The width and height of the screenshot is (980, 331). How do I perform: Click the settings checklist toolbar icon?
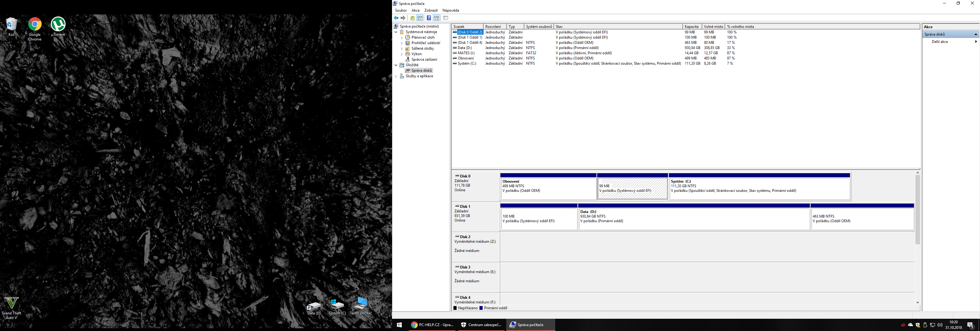pos(446,18)
